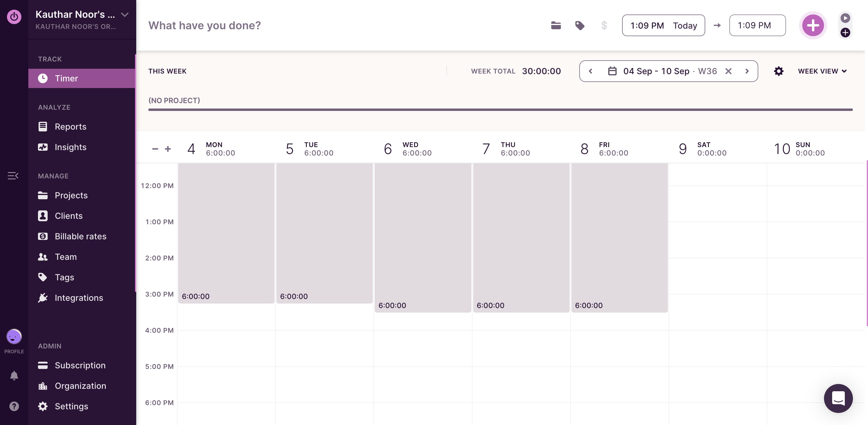Viewport: 868px width, 425px height.
Task: Click the 1:09 PM Today start time field
Action: [663, 25]
